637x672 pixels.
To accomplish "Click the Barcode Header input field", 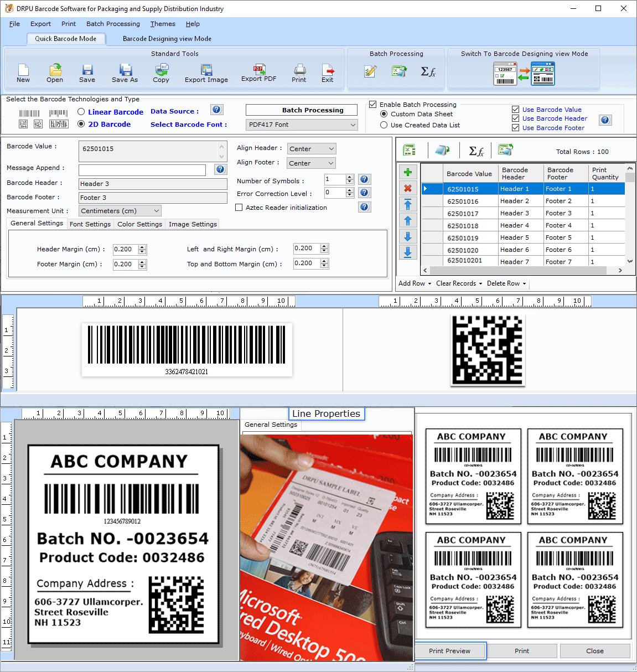I will pyautogui.click(x=153, y=184).
